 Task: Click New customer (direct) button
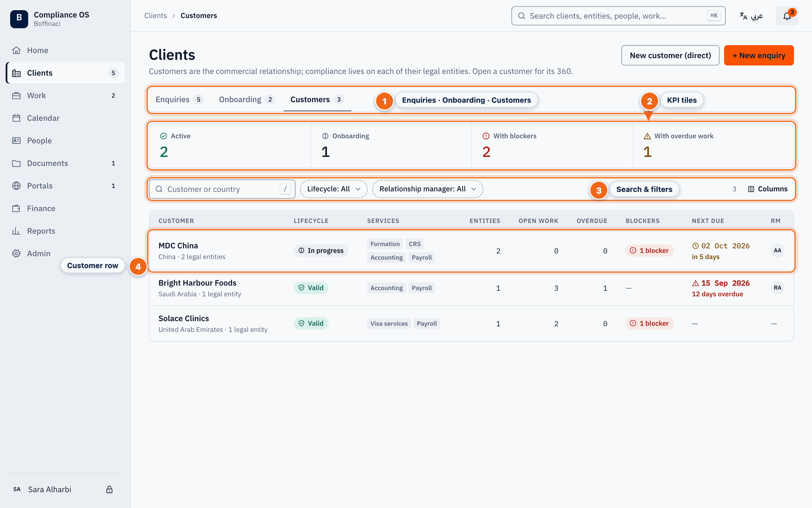[x=670, y=55]
